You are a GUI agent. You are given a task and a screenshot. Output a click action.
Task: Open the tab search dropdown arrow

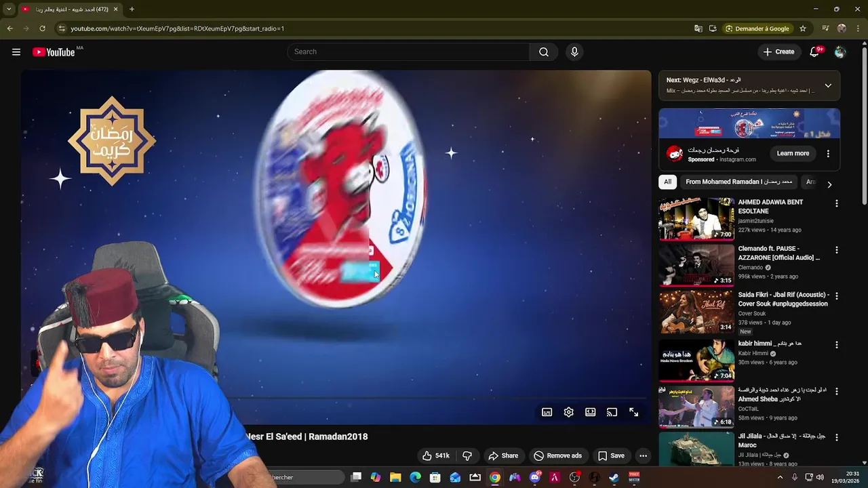pos(9,9)
